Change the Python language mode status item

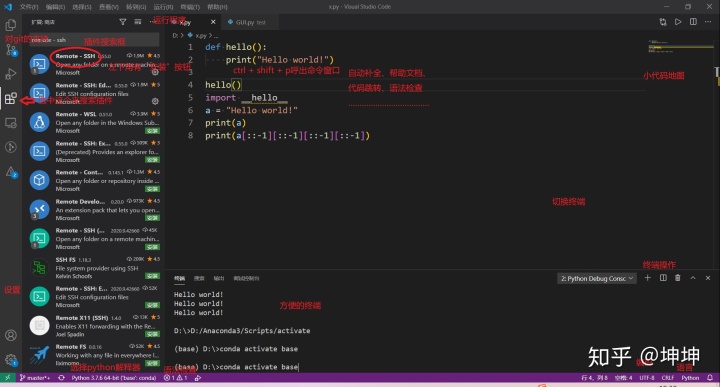tap(690, 378)
